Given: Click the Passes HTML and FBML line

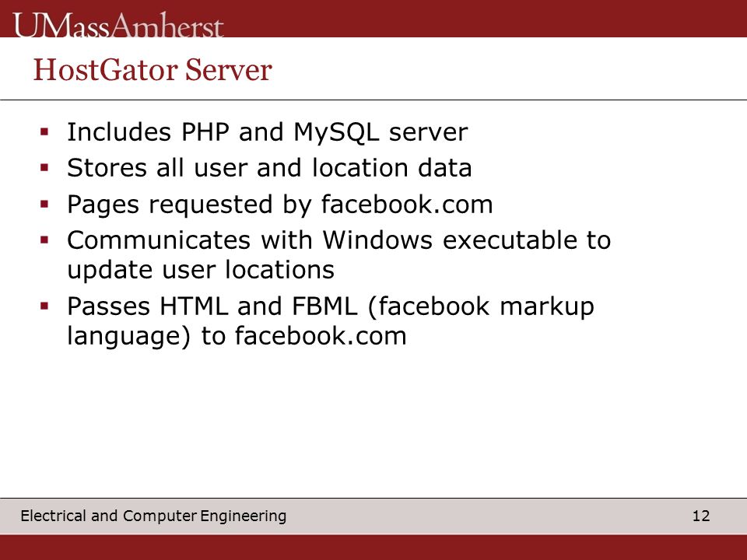Looking at the screenshot, I should (x=331, y=306).
